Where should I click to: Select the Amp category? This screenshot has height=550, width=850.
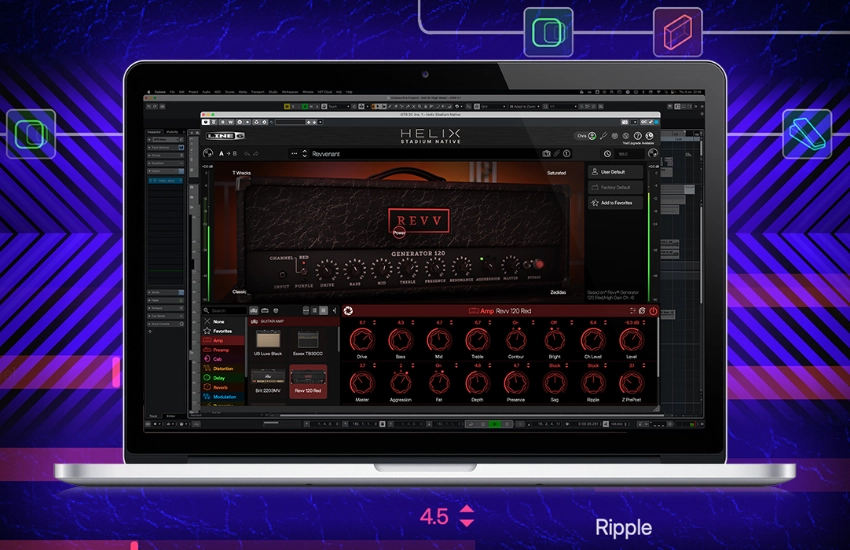223,340
